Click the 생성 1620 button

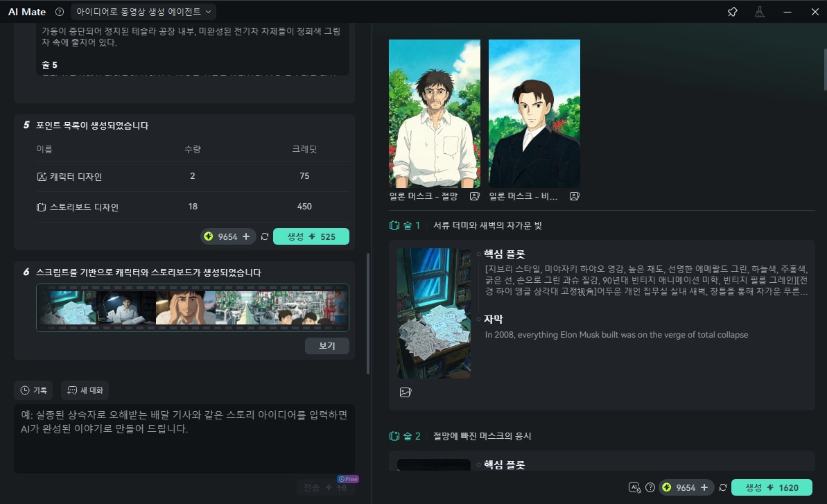pos(772,487)
